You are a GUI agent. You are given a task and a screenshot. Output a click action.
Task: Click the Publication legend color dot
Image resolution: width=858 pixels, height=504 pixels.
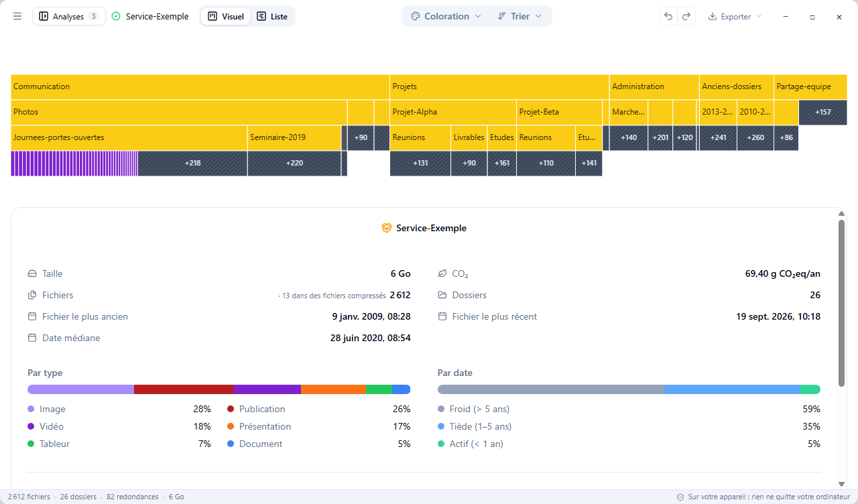(231, 409)
